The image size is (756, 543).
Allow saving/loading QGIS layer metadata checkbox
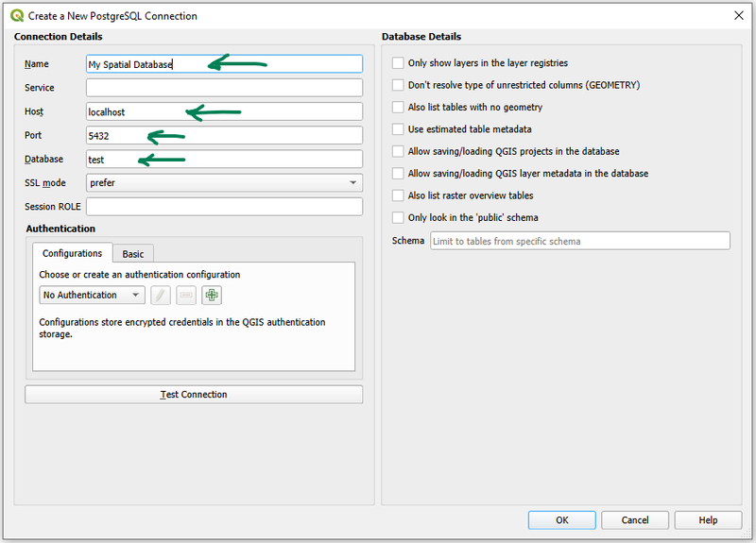pos(398,174)
